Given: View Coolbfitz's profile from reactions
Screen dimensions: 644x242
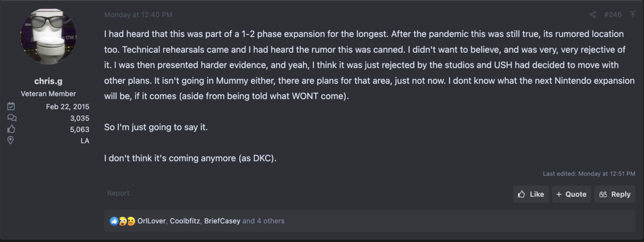Looking at the screenshot, I should coord(185,221).
